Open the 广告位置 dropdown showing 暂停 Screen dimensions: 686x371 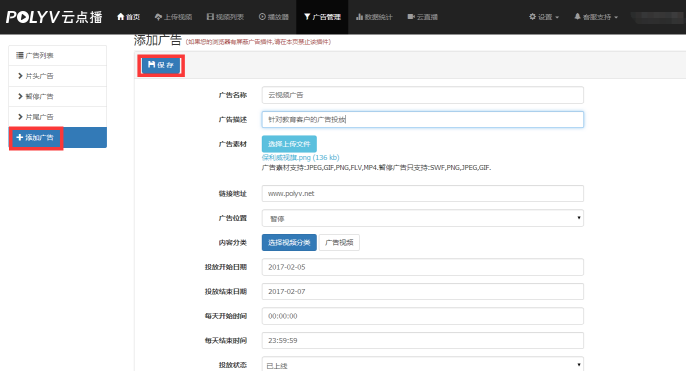click(423, 218)
